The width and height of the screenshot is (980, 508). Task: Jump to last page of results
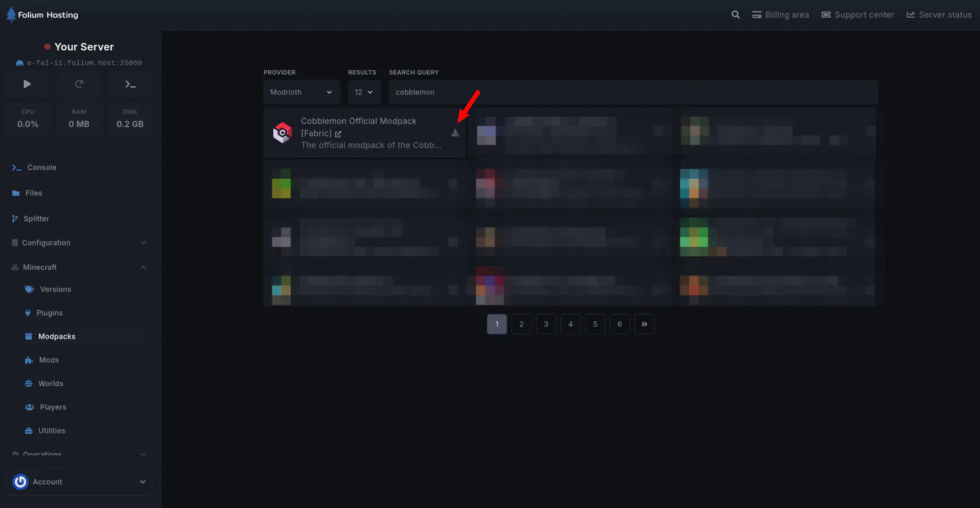(x=644, y=324)
